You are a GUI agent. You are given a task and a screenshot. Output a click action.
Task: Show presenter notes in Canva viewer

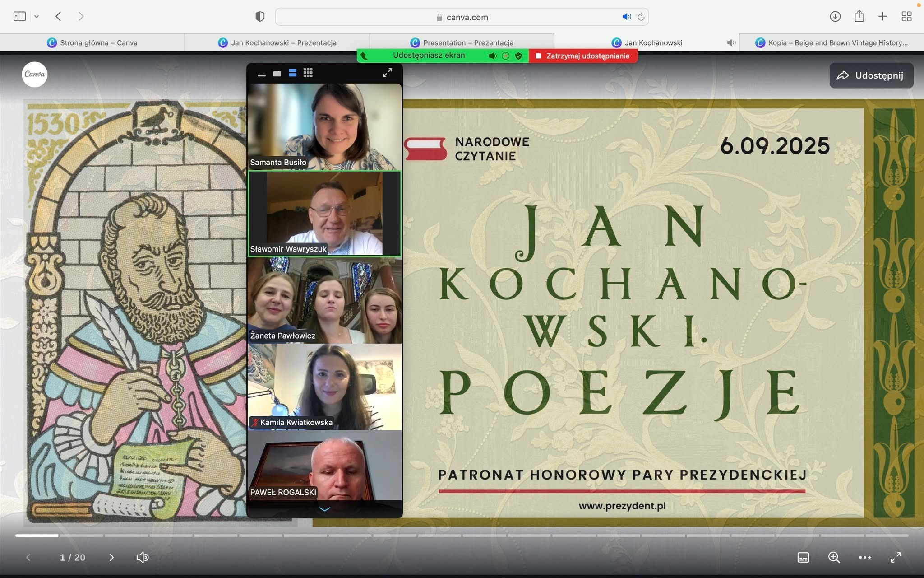pos(803,557)
